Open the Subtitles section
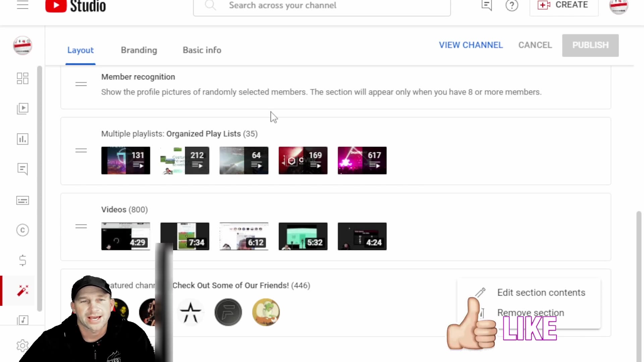The width and height of the screenshot is (644, 362). click(22, 200)
